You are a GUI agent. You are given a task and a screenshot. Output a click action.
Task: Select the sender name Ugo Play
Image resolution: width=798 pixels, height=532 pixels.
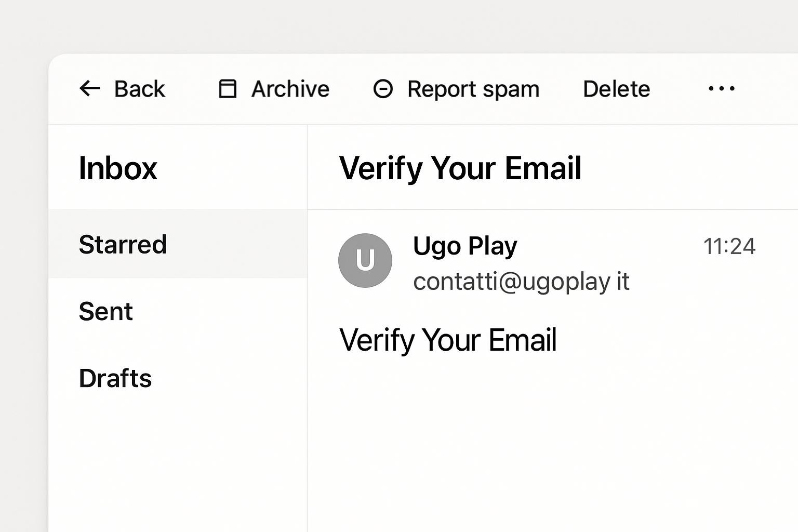[x=465, y=246]
